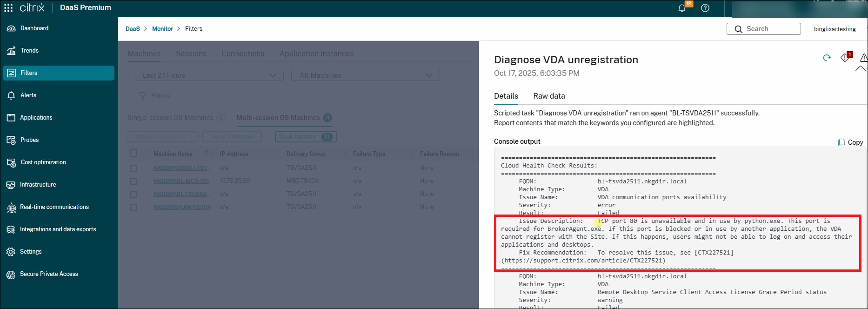Image resolution: width=868 pixels, height=309 pixels.
Task: Click the Send Message button
Action: point(232,137)
